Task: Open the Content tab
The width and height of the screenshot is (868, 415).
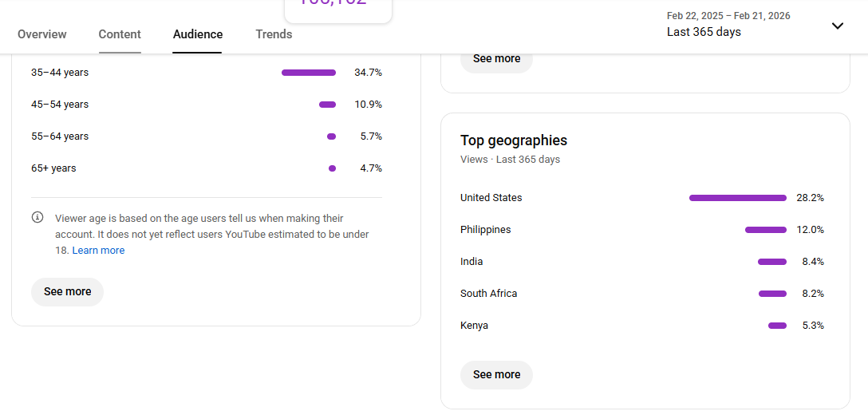Action: click(x=120, y=34)
